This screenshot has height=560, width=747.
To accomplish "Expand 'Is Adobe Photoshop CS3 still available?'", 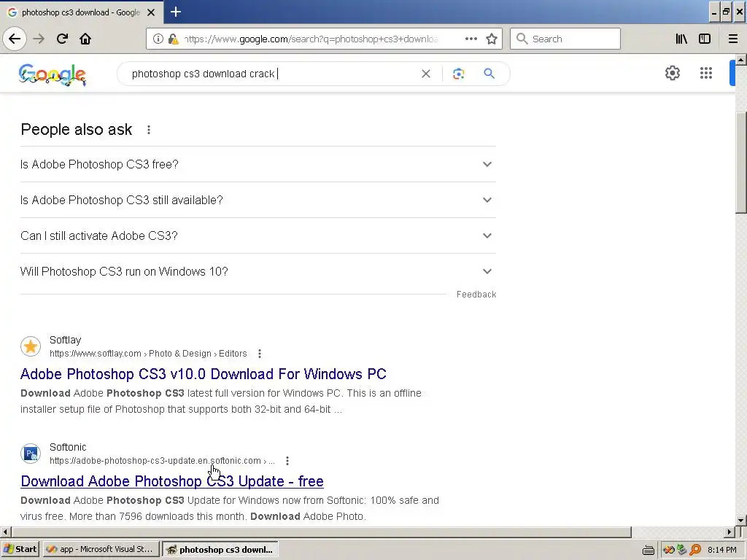I will click(258, 200).
